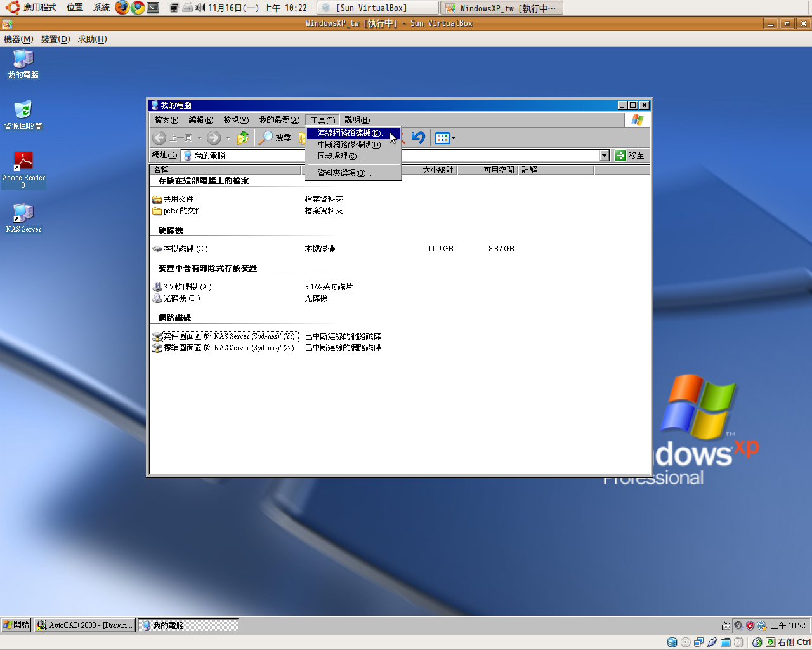Click the VirtualBox optical disc status icon
Screen dimensions: 812x650
pyautogui.click(x=685, y=642)
